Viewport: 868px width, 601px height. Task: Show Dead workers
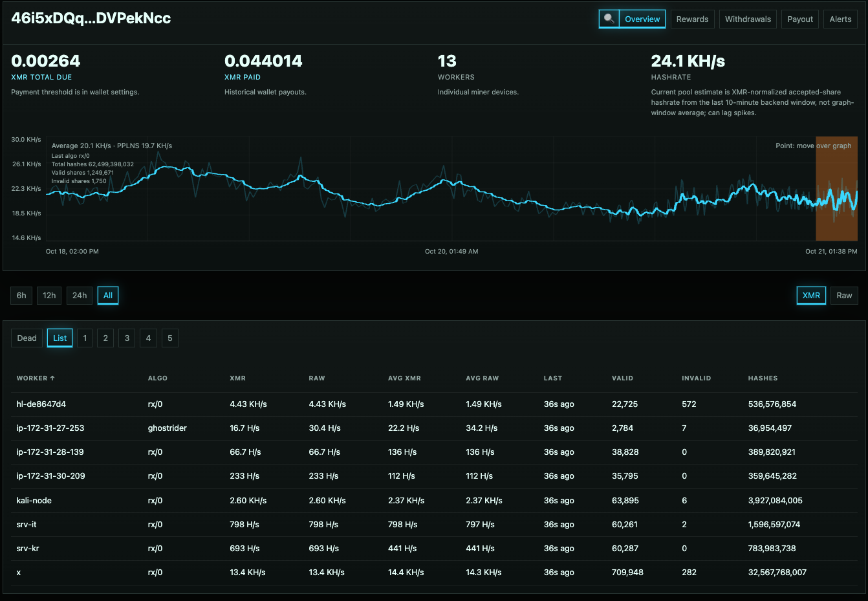27,338
